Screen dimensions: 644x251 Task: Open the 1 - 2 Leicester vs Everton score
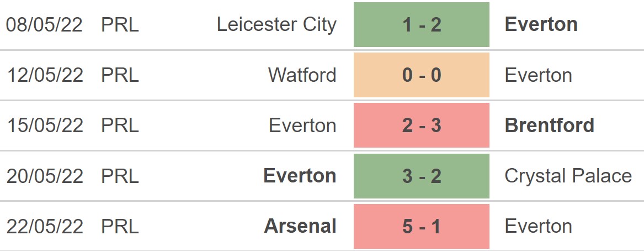421,25
